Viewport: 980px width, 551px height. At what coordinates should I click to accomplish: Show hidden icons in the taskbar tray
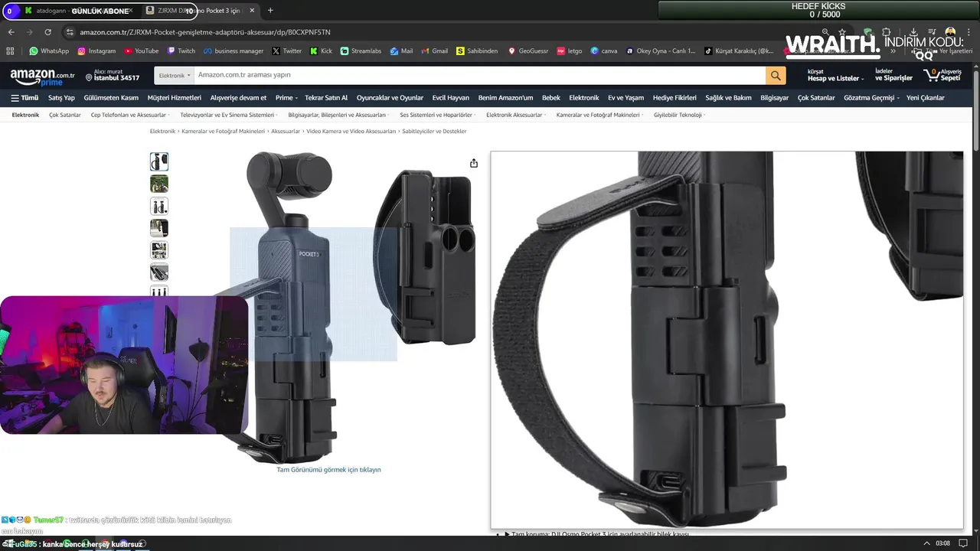pos(926,543)
